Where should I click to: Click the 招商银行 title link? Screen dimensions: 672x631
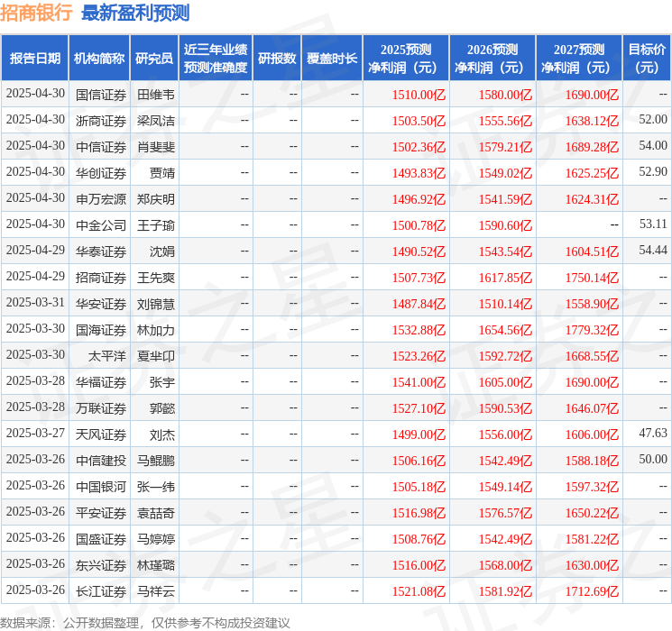click(x=37, y=13)
